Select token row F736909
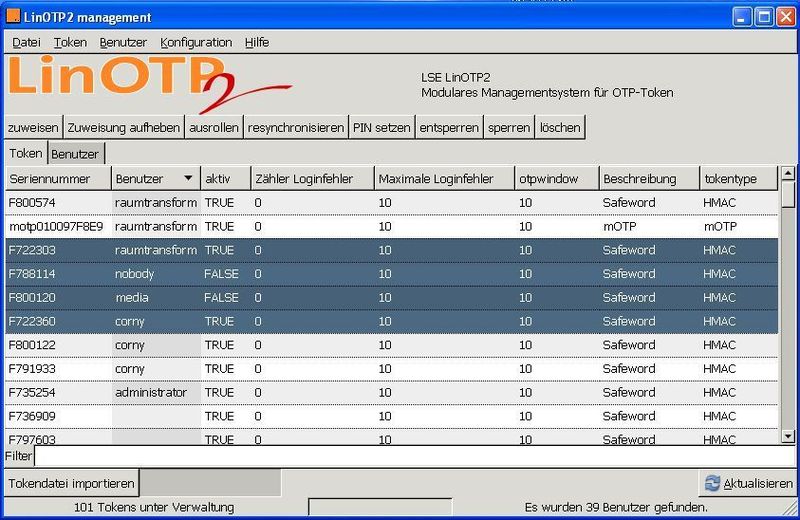Screen dimensions: 800x520 click(392, 416)
